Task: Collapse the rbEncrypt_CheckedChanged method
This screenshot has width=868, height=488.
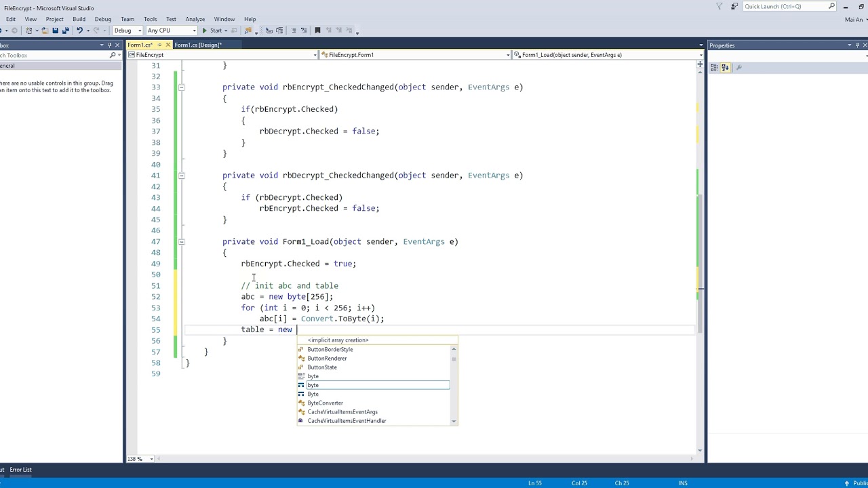Action: point(181,87)
